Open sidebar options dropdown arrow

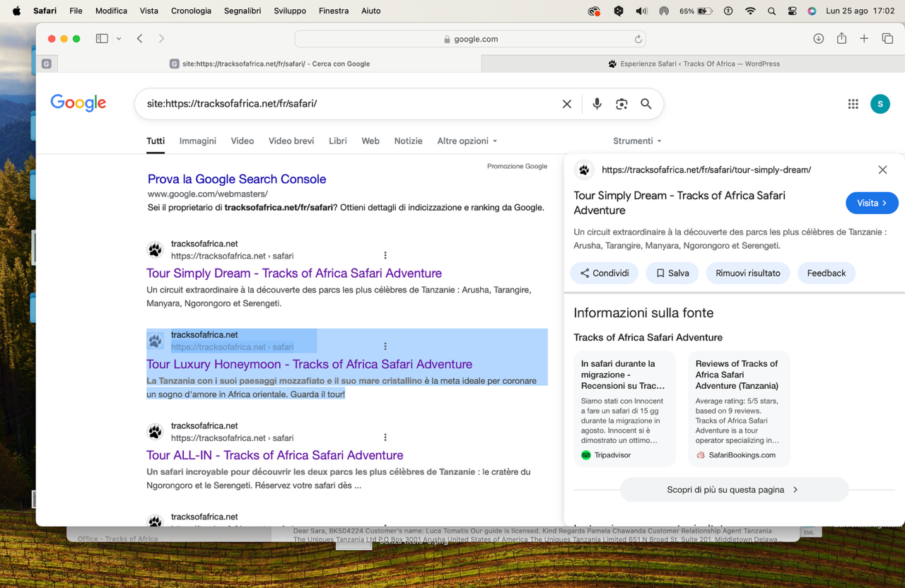point(119,39)
